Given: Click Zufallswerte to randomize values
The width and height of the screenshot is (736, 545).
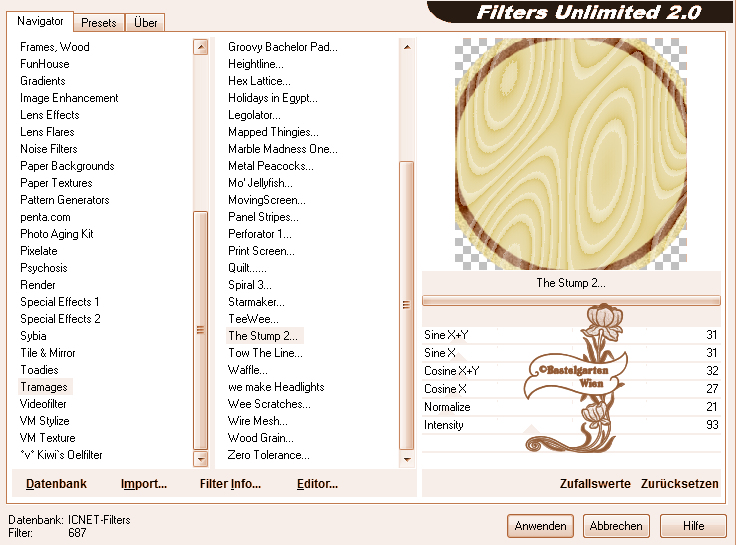Looking at the screenshot, I should pos(595,484).
